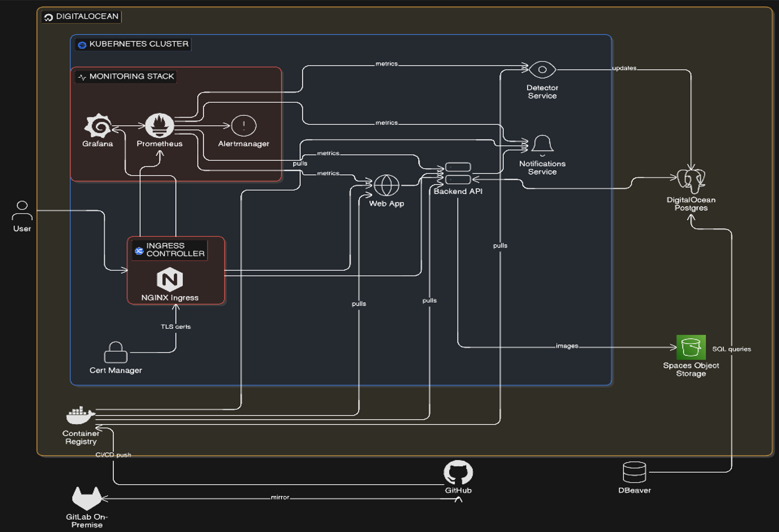
Task: Select the Cert Manager padlock icon
Action: tap(116, 352)
